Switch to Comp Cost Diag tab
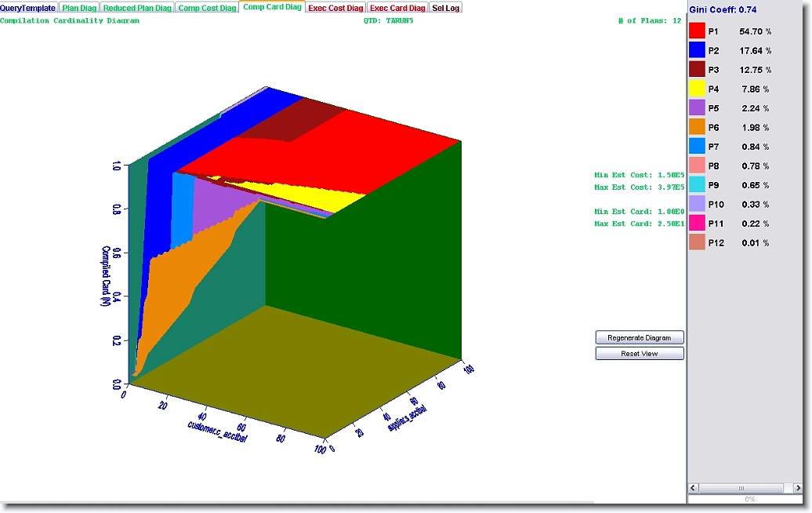Viewport: 812px width, 513px height. [207, 8]
